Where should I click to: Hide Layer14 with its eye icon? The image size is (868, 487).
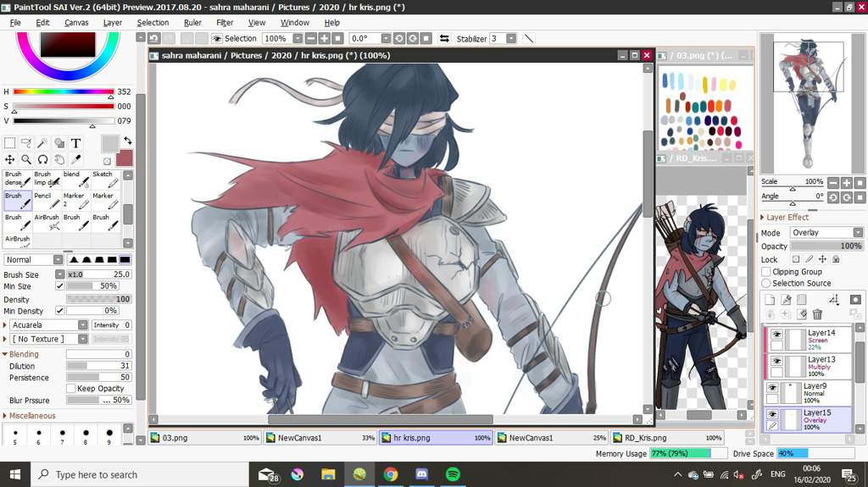[x=776, y=335]
